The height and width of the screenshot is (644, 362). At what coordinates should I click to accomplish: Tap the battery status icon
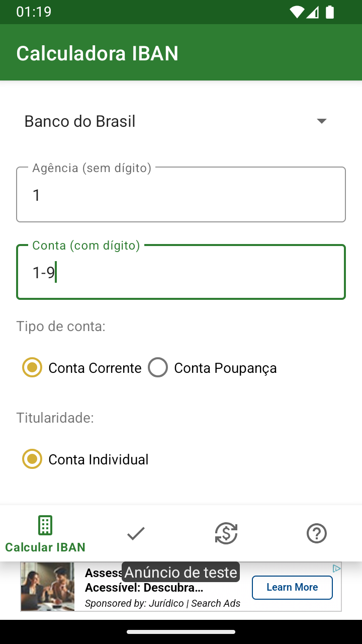[330, 12]
